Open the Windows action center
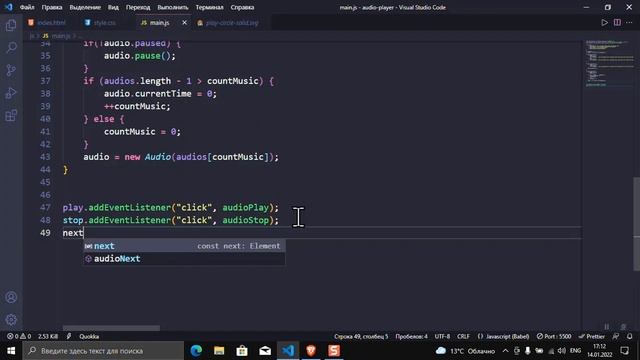The width and height of the screenshot is (640, 360). 624,351
